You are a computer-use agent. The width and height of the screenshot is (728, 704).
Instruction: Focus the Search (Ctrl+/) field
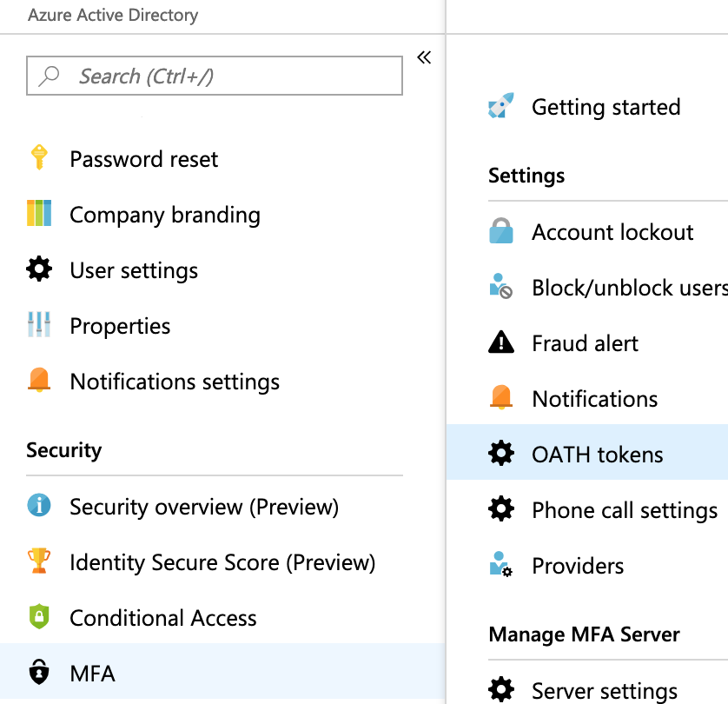click(215, 76)
